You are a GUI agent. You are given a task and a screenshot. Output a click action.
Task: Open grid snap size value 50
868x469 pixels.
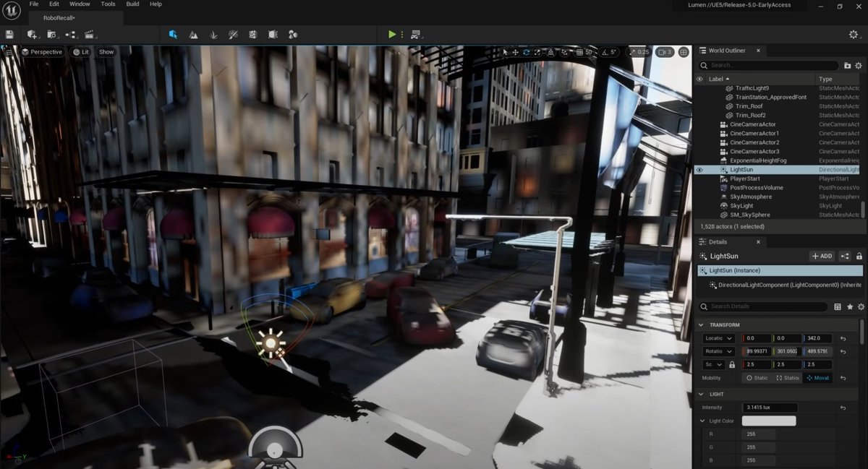[x=590, y=52]
